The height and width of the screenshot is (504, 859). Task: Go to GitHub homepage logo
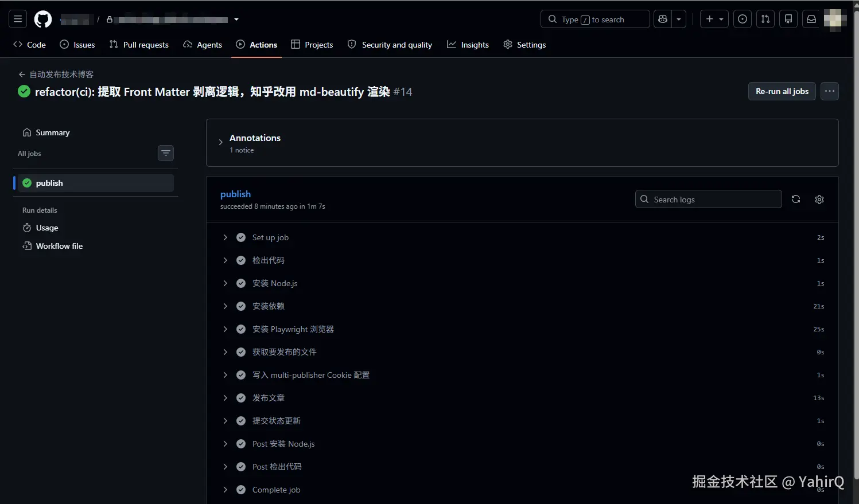tap(43, 19)
